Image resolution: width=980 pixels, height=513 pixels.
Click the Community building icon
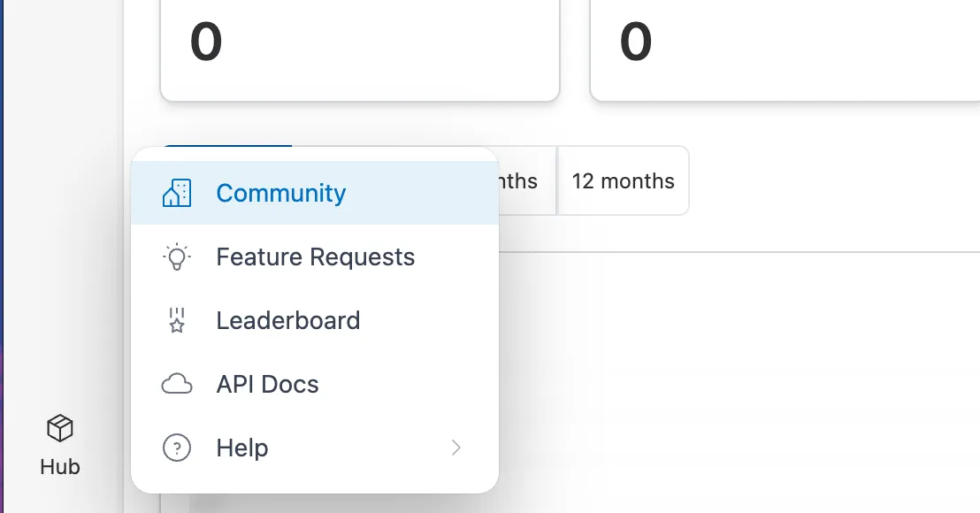coord(177,193)
